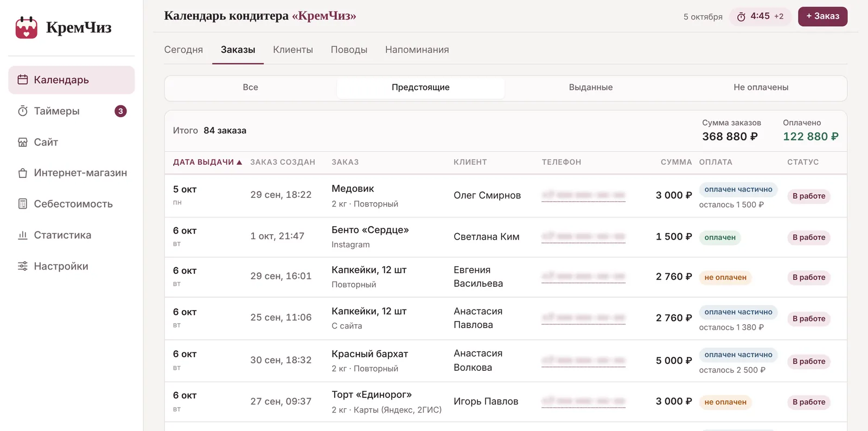Open the Таймеры section

coord(72,111)
